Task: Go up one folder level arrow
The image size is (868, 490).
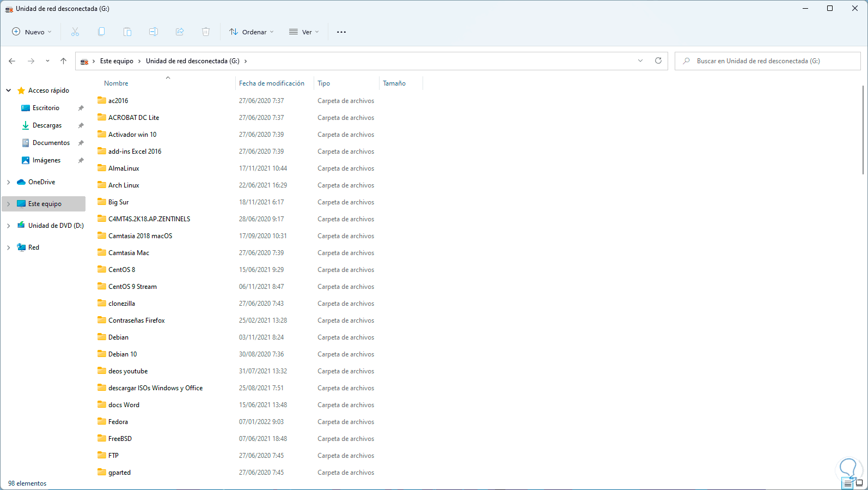Action: pos(63,61)
